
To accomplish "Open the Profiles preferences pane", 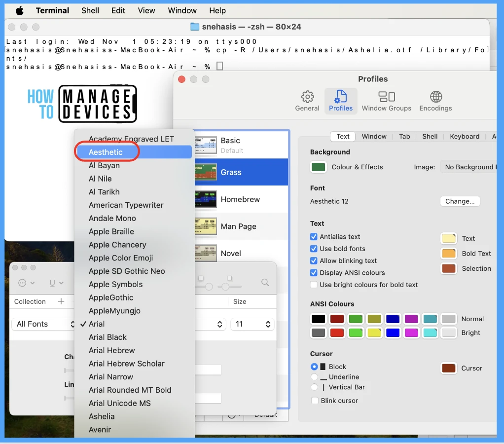I will click(x=340, y=101).
